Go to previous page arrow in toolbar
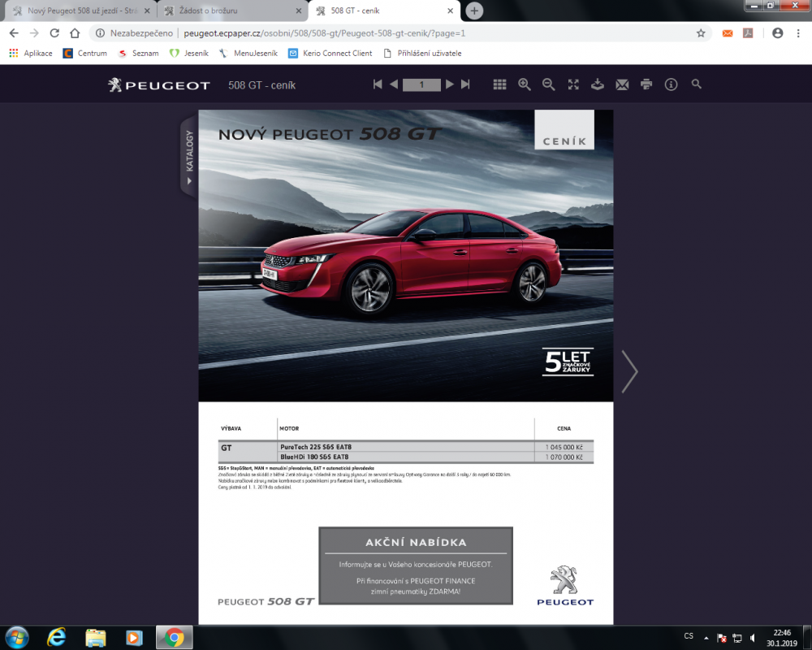Screen dimensions: 812x650 tap(394, 84)
